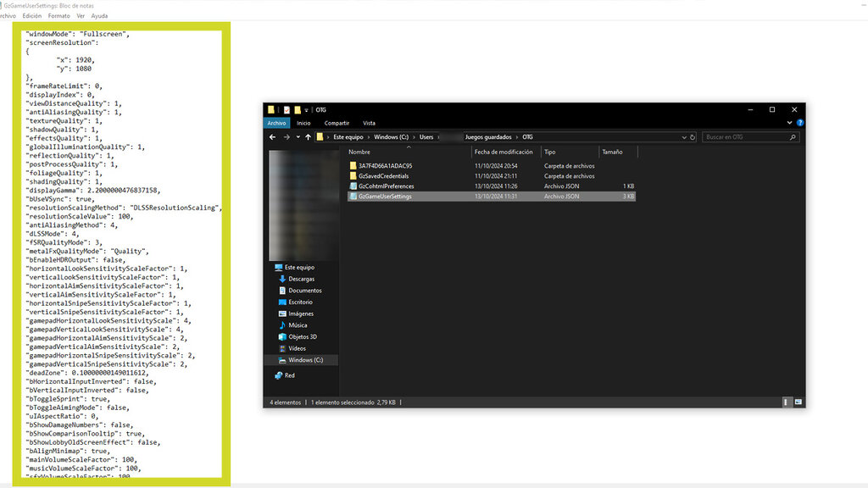This screenshot has width=868, height=488.
Task: Click Juegos guardados in the address path
Action: pyautogui.click(x=487, y=137)
